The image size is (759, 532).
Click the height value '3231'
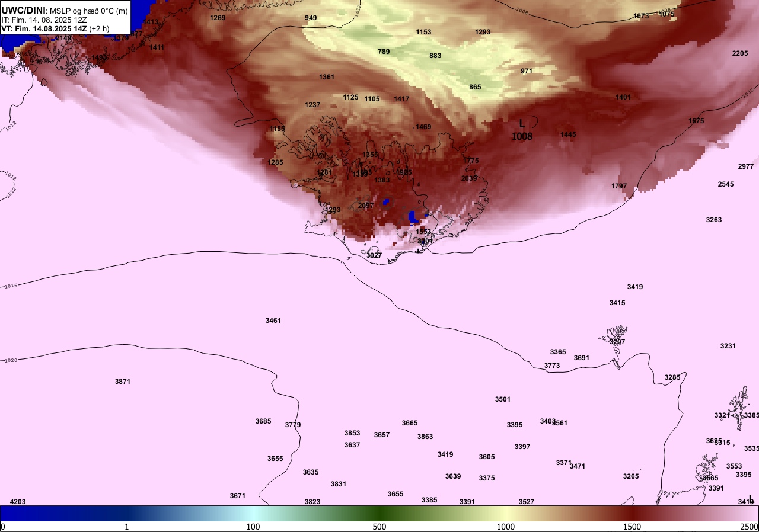coord(728,346)
